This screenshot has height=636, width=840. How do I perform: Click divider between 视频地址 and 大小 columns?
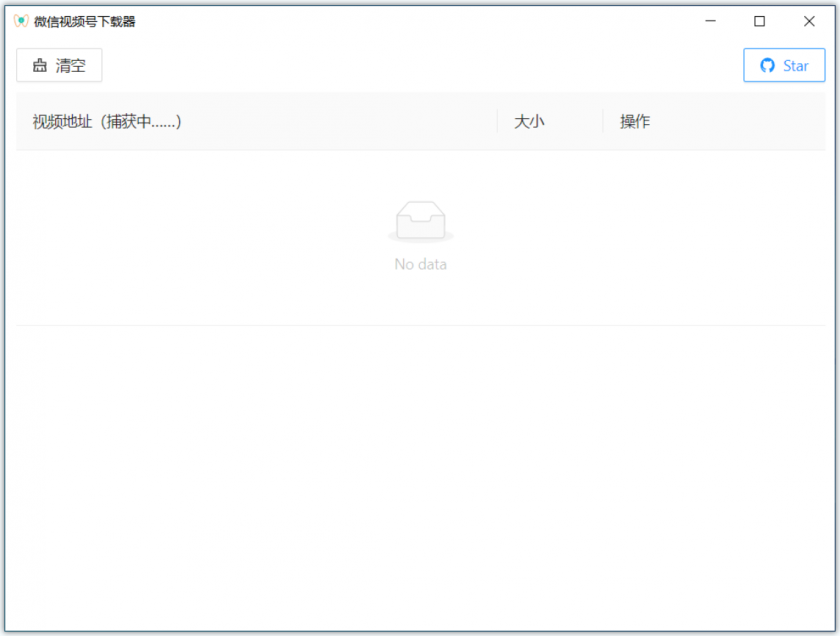(x=497, y=121)
